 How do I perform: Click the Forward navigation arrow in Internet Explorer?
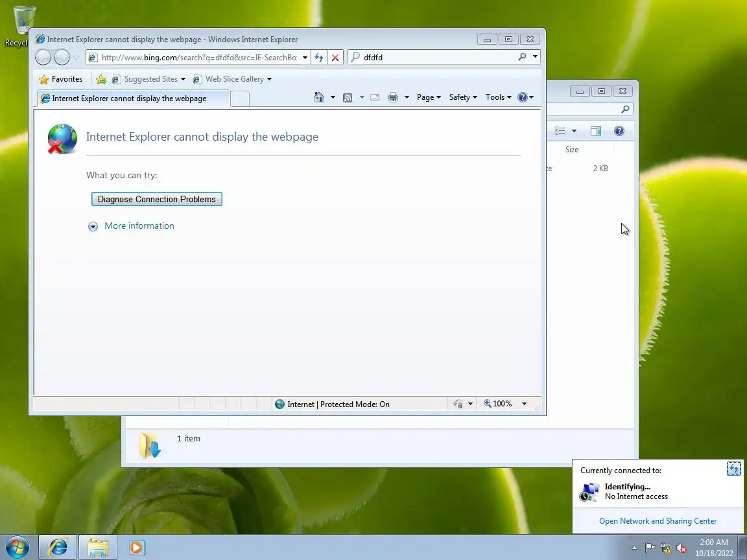(x=62, y=58)
